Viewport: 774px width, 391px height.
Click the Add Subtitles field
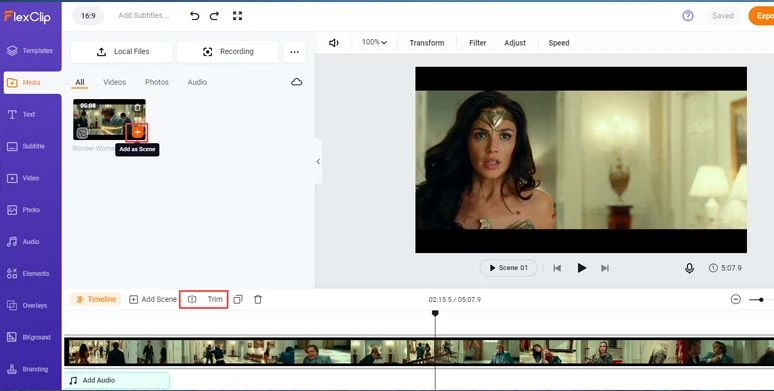(x=144, y=16)
